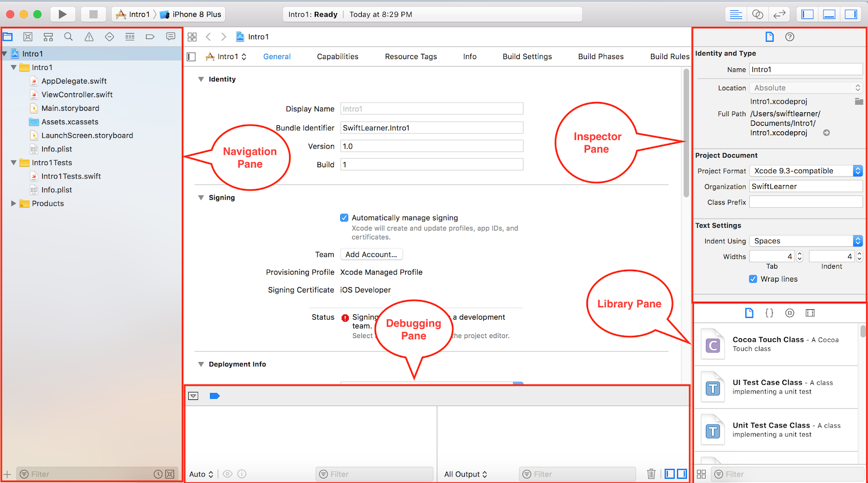Switch to the Build Phases tab
This screenshot has height=483, width=868.
tap(601, 56)
